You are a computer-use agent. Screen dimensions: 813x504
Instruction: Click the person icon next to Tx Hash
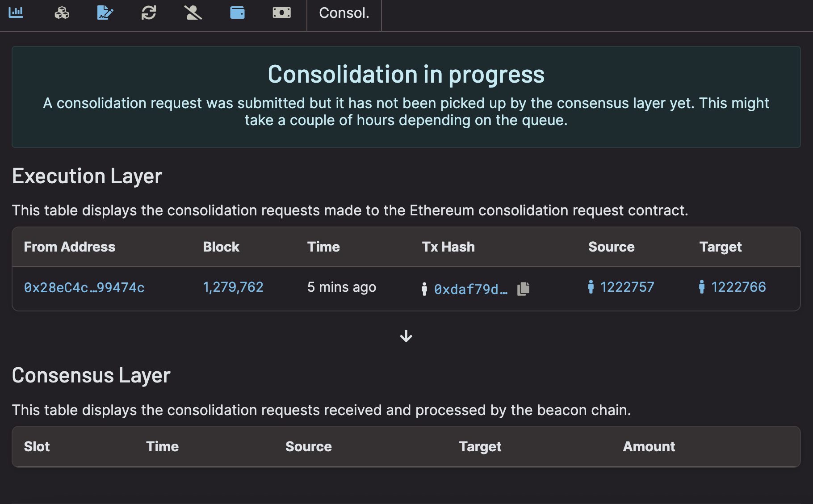click(x=424, y=289)
